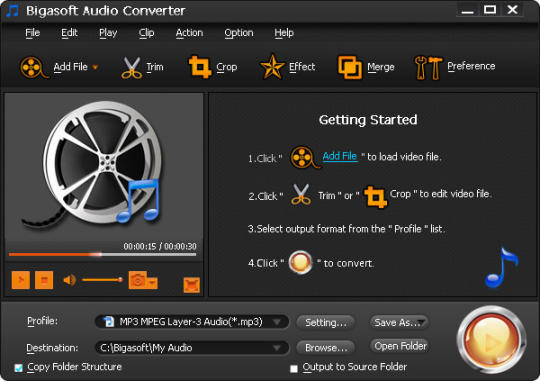Open the Option menu
The height and width of the screenshot is (381, 540).
coord(239,33)
